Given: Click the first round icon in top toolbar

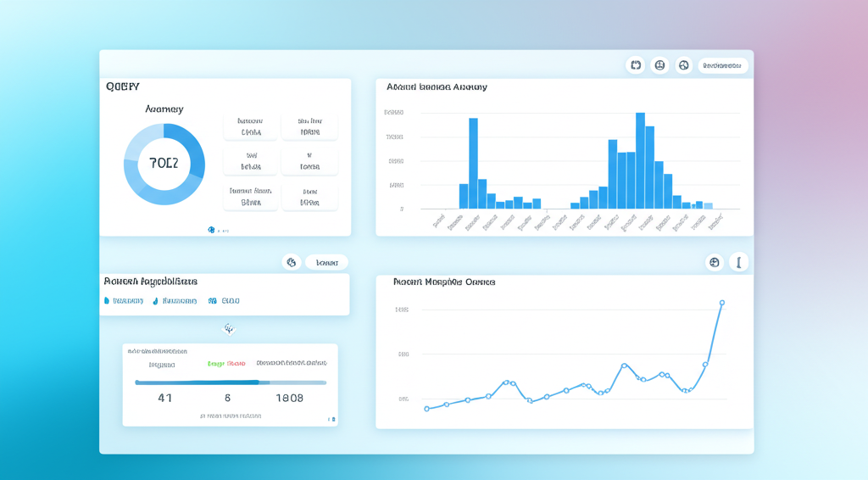Looking at the screenshot, I should click(x=635, y=65).
